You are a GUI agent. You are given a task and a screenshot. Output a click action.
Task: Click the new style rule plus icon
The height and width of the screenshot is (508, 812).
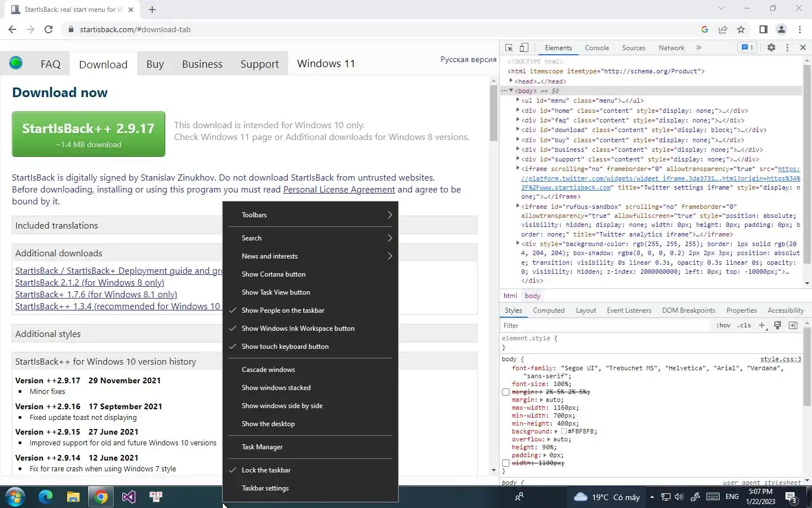coord(762,325)
